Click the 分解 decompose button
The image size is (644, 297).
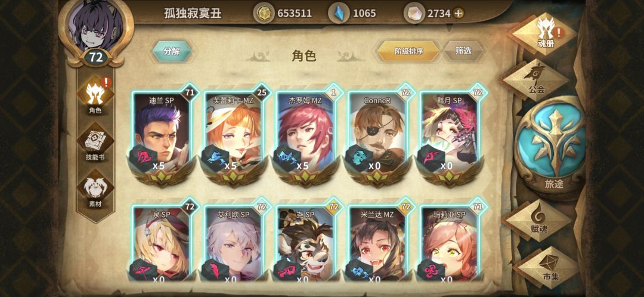(172, 51)
